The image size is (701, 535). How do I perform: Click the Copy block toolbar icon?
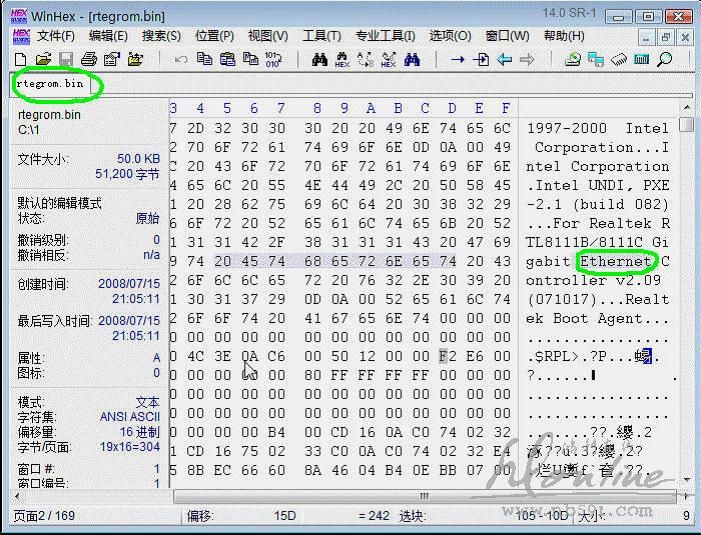coord(204,60)
